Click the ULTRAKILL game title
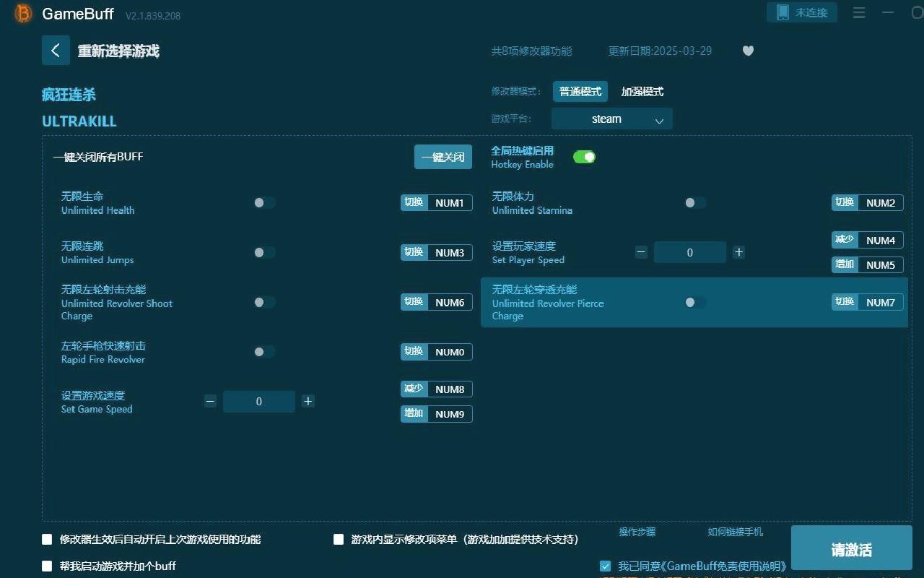The width and height of the screenshot is (924, 578). 79,121
